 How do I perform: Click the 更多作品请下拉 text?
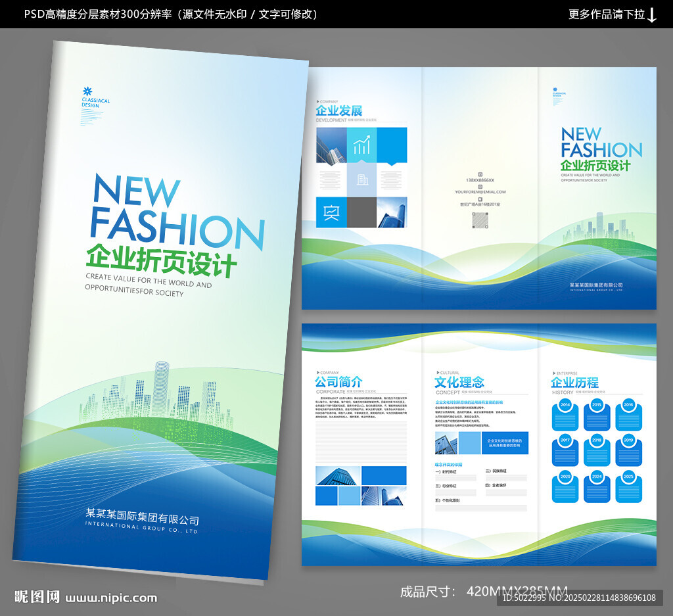point(607,14)
